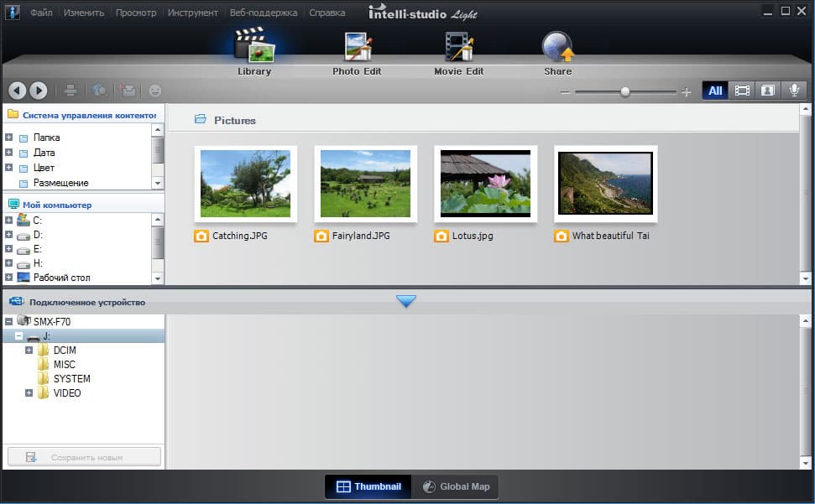
Task: Open the Файл menu
Action: 41,13
